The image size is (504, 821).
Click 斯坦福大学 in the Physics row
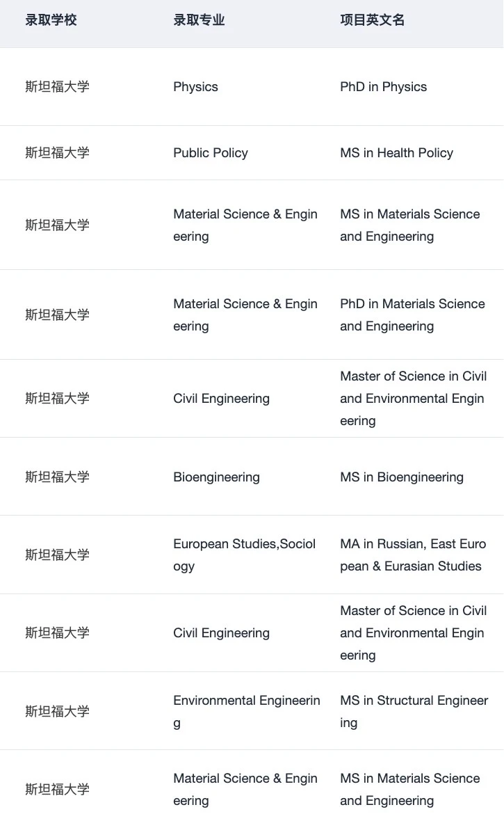click(57, 86)
